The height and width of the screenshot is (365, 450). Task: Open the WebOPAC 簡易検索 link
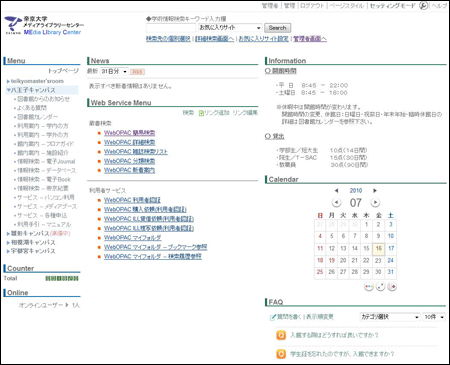pos(129,133)
